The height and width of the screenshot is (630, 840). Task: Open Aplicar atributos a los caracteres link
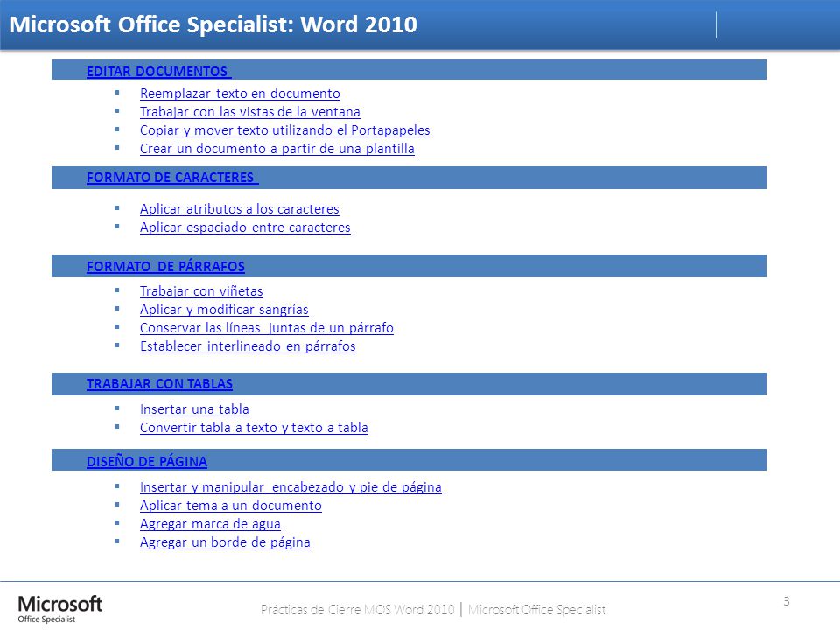240,209
